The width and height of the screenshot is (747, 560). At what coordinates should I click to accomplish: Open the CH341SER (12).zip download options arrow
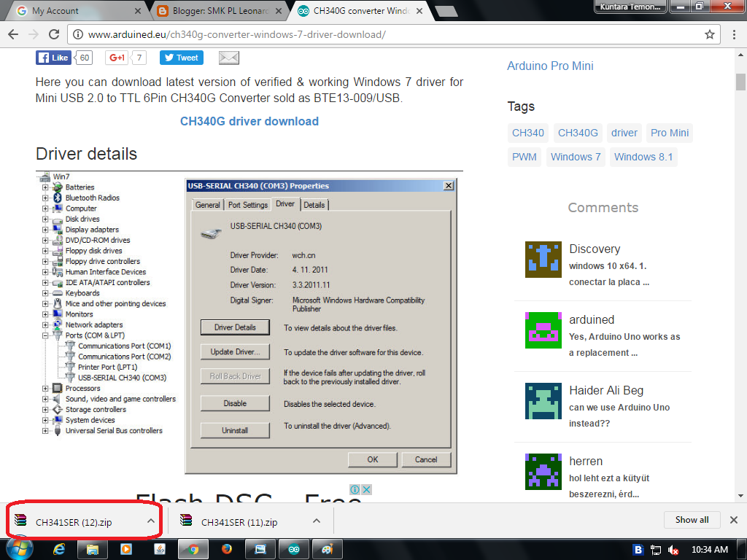coord(150,521)
